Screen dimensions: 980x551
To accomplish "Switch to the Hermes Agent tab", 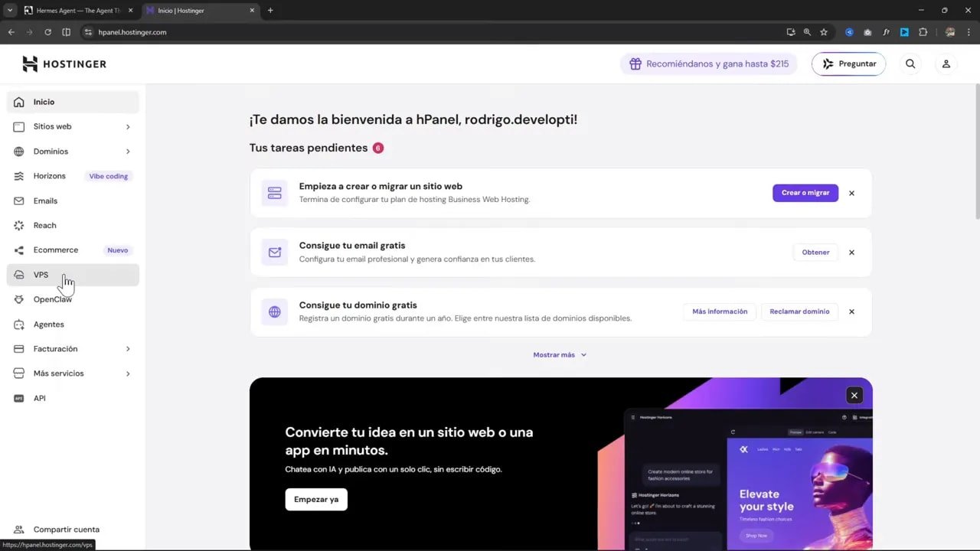I will [79, 11].
